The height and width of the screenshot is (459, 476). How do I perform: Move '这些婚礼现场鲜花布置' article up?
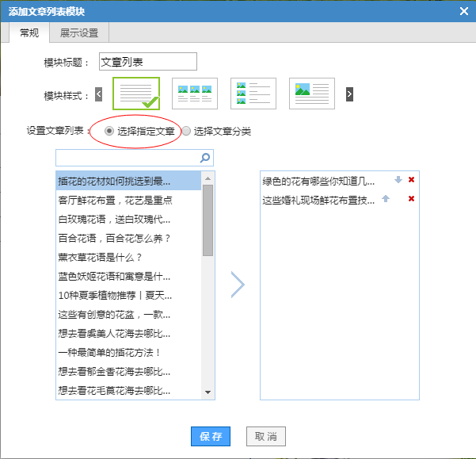click(386, 199)
